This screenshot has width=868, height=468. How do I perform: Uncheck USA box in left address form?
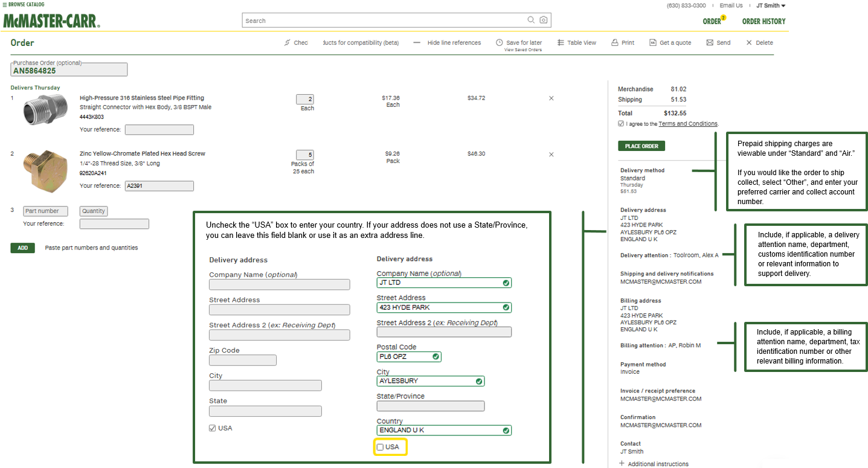212,428
